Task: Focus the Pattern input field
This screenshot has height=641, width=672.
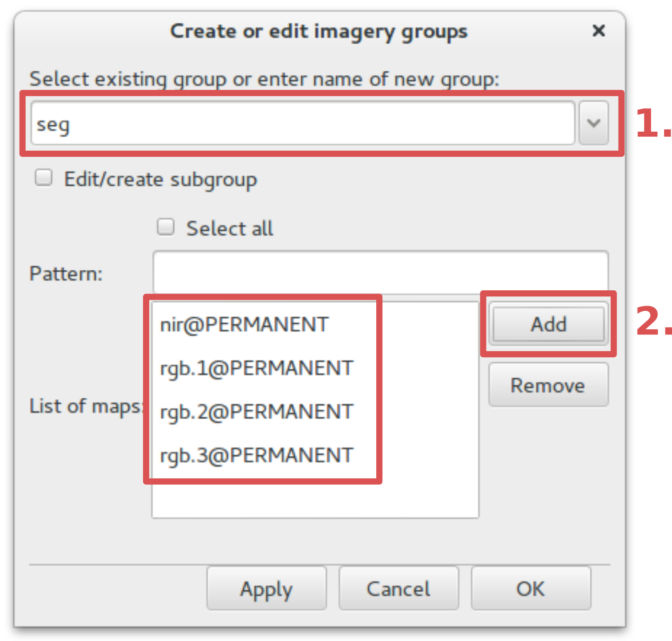Action: pos(380,273)
